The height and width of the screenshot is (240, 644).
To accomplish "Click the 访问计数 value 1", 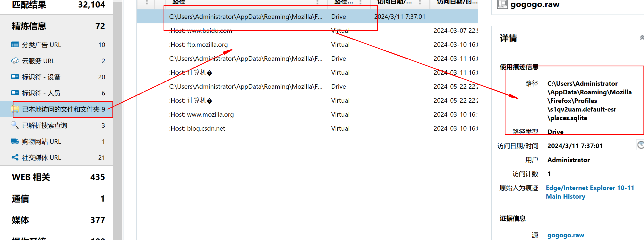I will pos(549,174).
